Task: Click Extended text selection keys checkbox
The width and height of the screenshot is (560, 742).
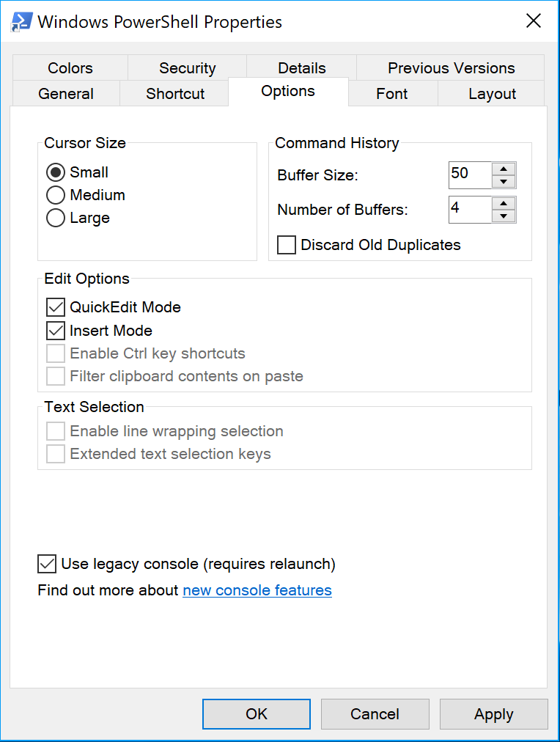Action: pos(55,454)
